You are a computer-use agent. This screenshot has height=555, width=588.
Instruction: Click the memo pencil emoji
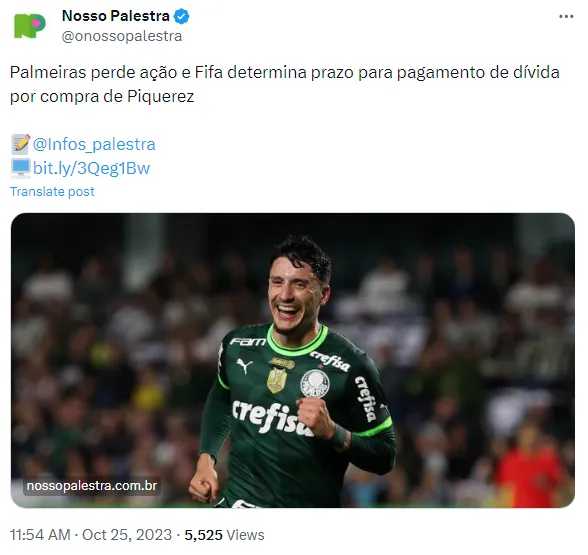point(20,144)
